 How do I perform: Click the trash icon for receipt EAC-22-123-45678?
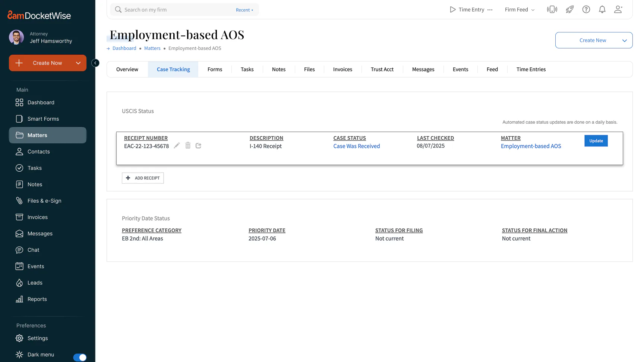click(188, 146)
